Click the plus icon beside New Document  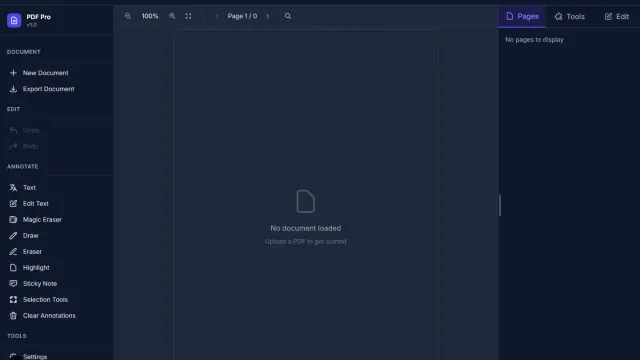(13, 73)
